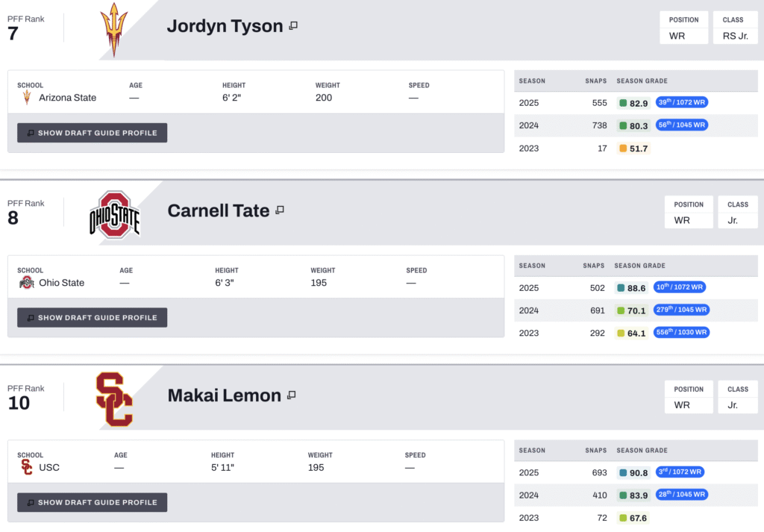764x532 pixels.
Task: Show draft guide profile for Makai Lemon
Action: 93,503
